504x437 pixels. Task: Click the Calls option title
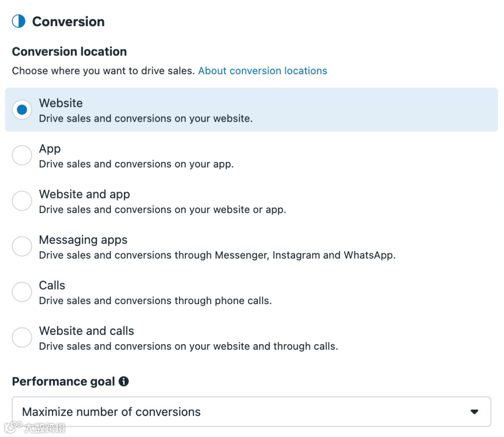tap(52, 285)
